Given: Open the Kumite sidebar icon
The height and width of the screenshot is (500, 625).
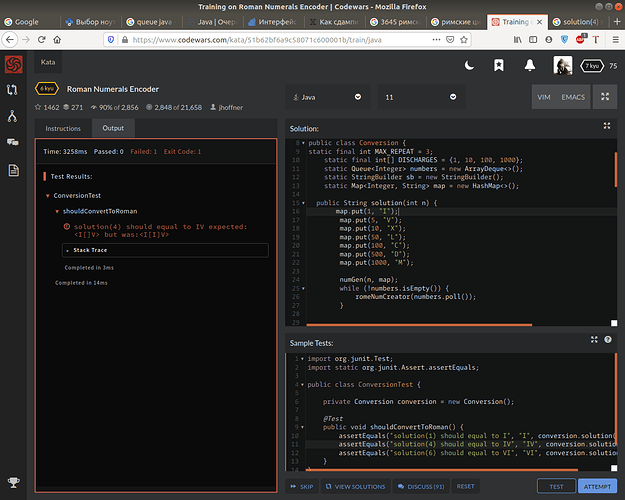Looking at the screenshot, I should click(x=12, y=116).
